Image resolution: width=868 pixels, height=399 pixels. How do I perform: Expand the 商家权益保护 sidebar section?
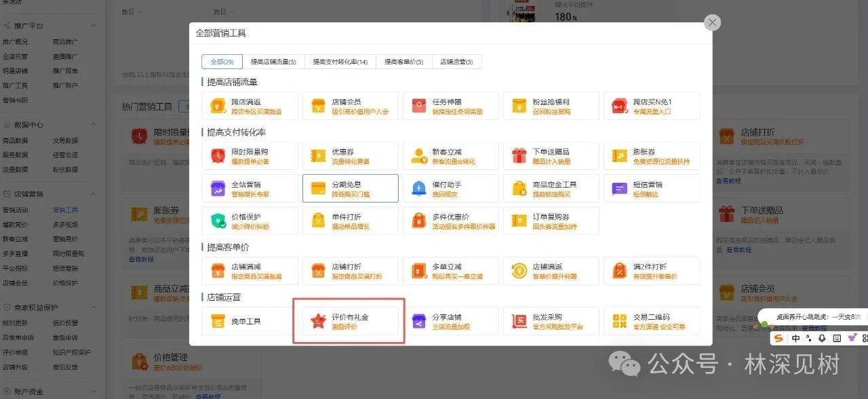[x=33, y=307]
